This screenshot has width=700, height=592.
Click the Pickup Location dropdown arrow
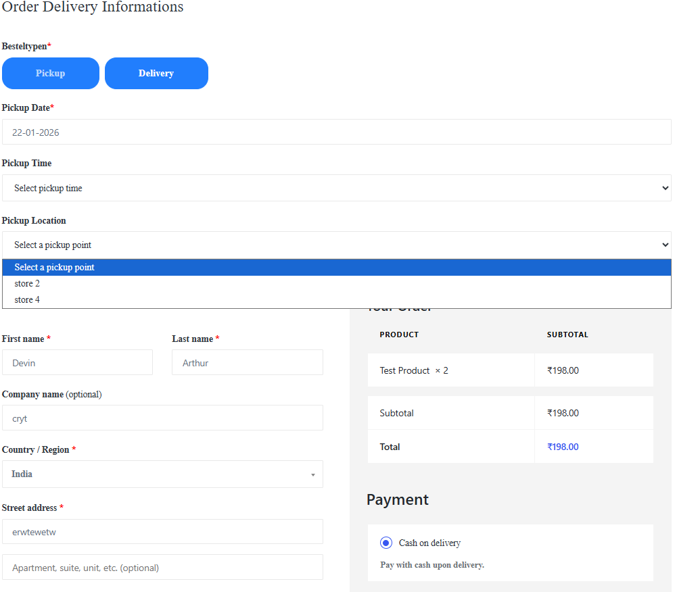pyautogui.click(x=665, y=245)
